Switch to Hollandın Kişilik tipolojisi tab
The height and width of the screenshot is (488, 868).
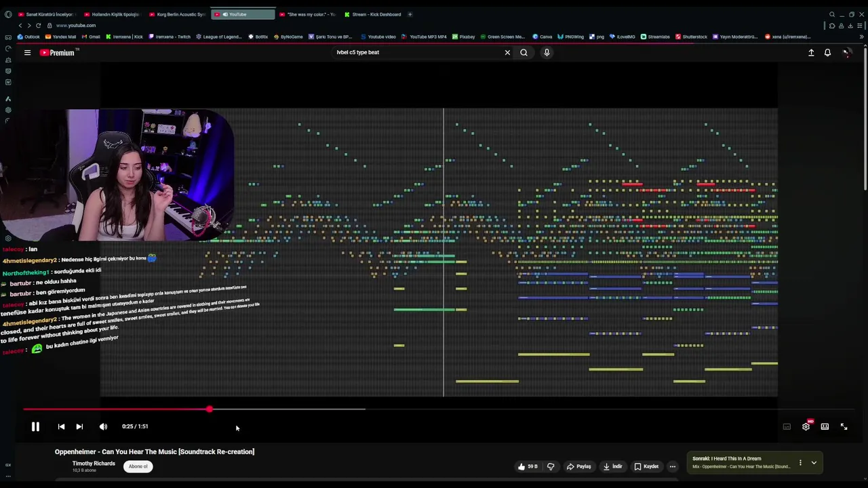click(112, 14)
